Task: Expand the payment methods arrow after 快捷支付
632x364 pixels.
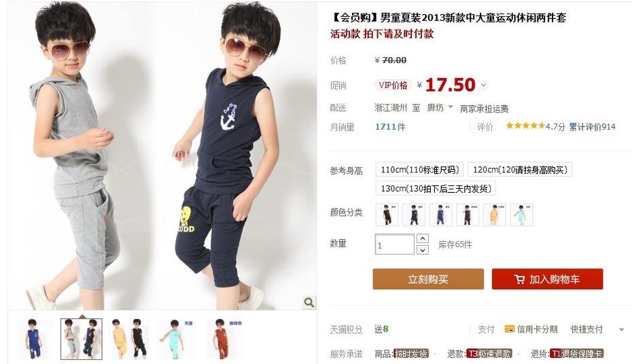Action: point(621,329)
